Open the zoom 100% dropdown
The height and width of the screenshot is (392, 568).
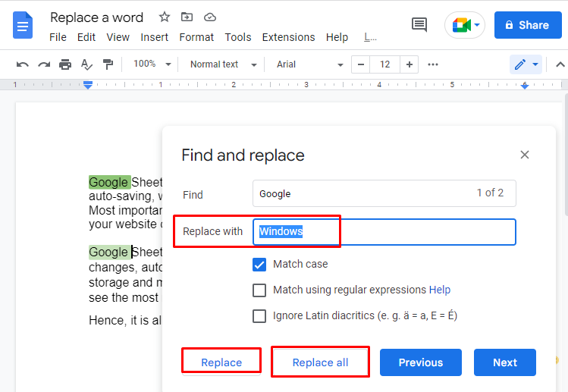click(x=152, y=64)
